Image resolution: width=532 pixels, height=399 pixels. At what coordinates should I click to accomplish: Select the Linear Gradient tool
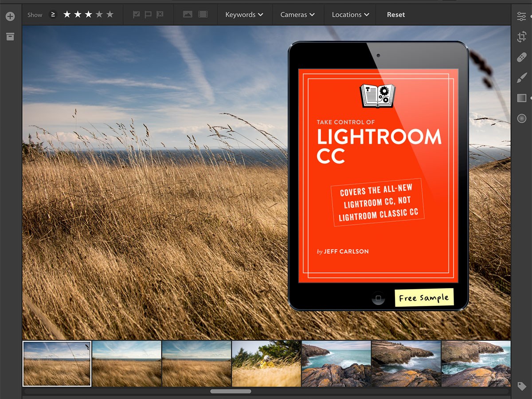tap(521, 98)
